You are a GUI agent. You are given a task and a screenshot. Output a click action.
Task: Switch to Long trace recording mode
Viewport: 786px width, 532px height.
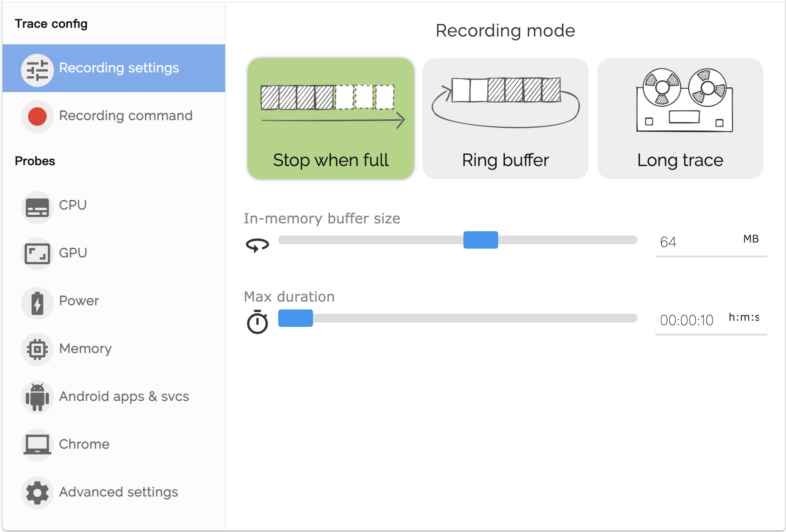pyautogui.click(x=680, y=118)
